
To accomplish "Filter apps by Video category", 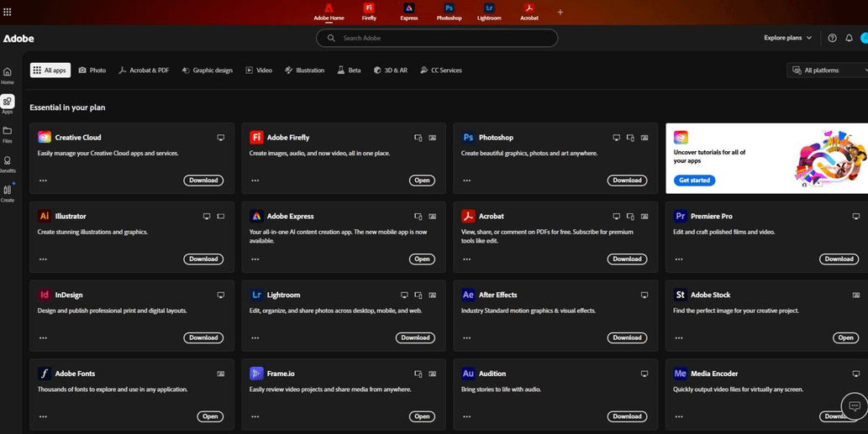I will click(x=259, y=71).
